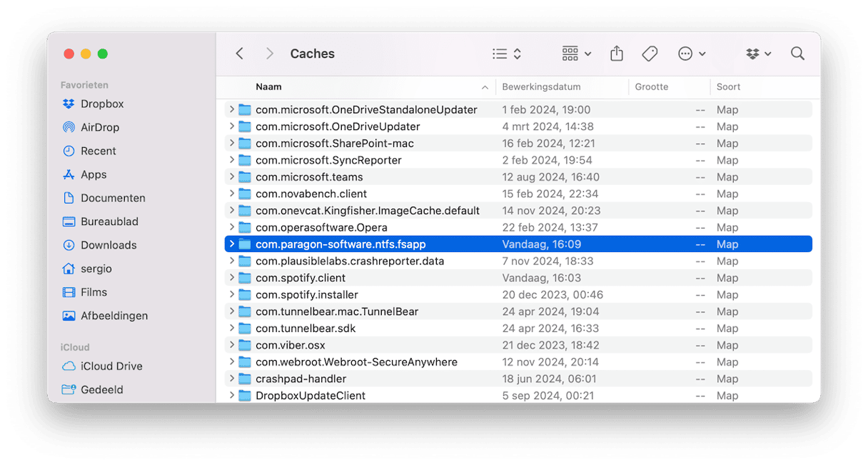The width and height of the screenshot is (868, 465).
Task: Expand the com.microsoft.OneDriveStandaloneUpdater folder
Action: tap(231, 109)
